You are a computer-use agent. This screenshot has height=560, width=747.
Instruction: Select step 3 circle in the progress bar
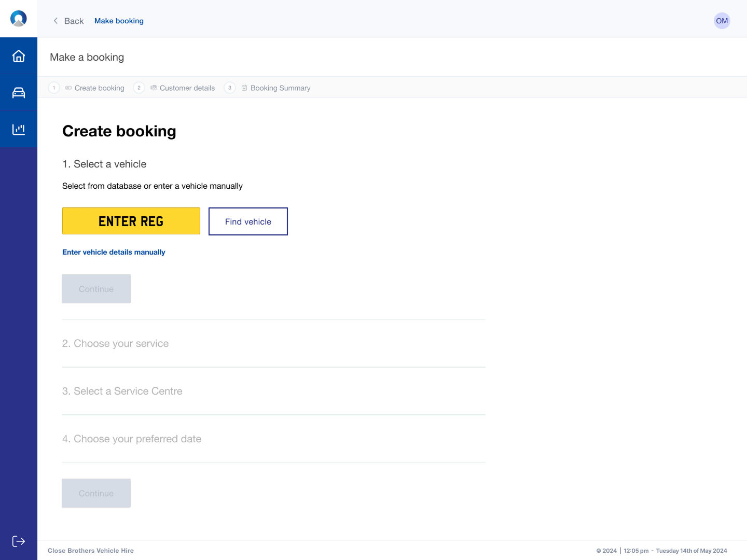coord(229,88)
